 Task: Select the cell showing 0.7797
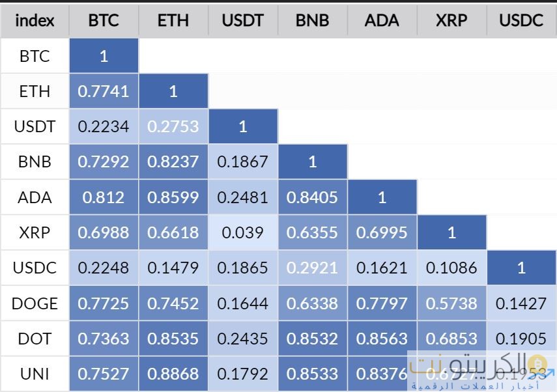382,303
